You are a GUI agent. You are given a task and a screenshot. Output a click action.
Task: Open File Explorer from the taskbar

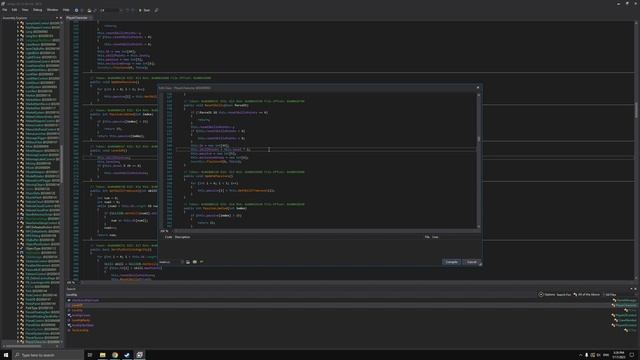(102, 355)
